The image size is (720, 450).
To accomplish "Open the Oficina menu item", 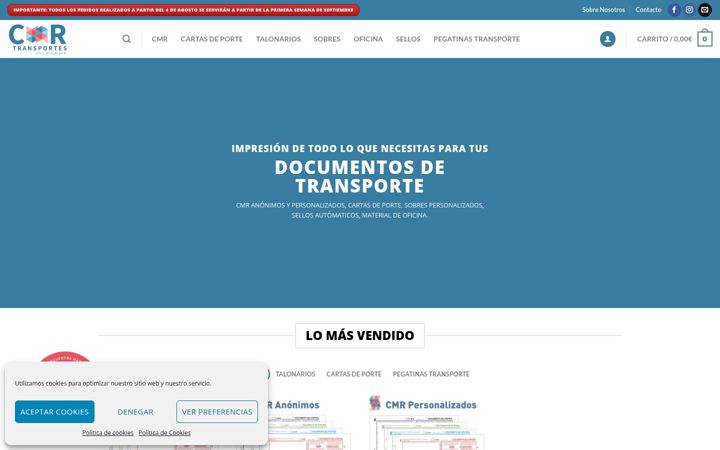I will [x=368, y=39].
